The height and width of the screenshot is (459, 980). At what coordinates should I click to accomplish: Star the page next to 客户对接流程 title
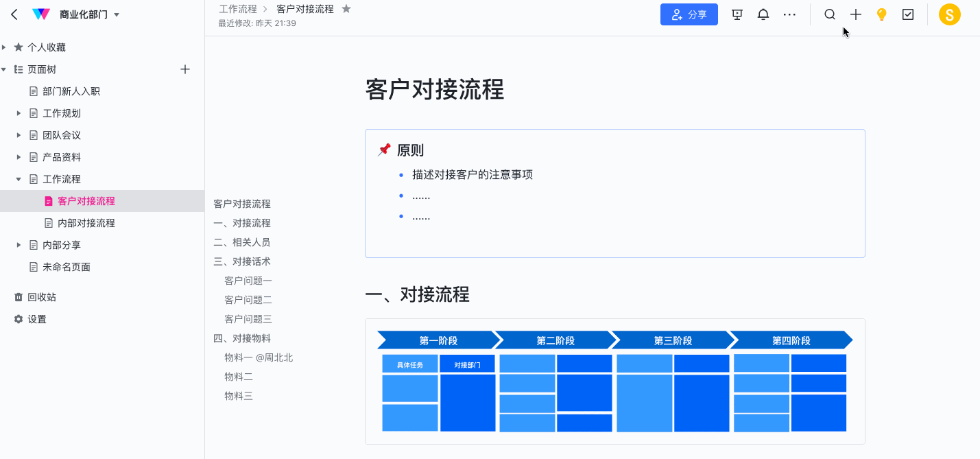coord(346,9)
